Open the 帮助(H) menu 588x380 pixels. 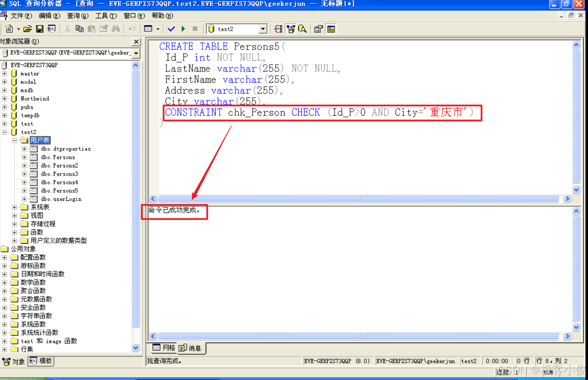(162, 16)
